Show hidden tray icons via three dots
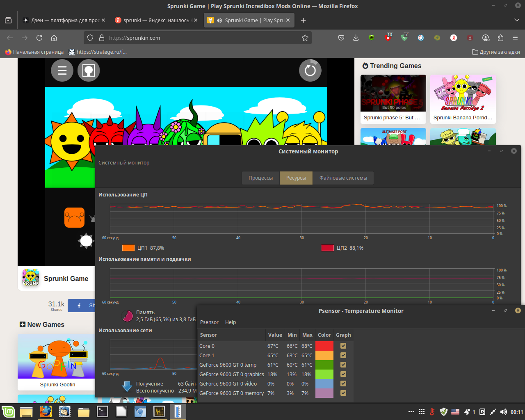Screen dimensions: 525x420 411,412
